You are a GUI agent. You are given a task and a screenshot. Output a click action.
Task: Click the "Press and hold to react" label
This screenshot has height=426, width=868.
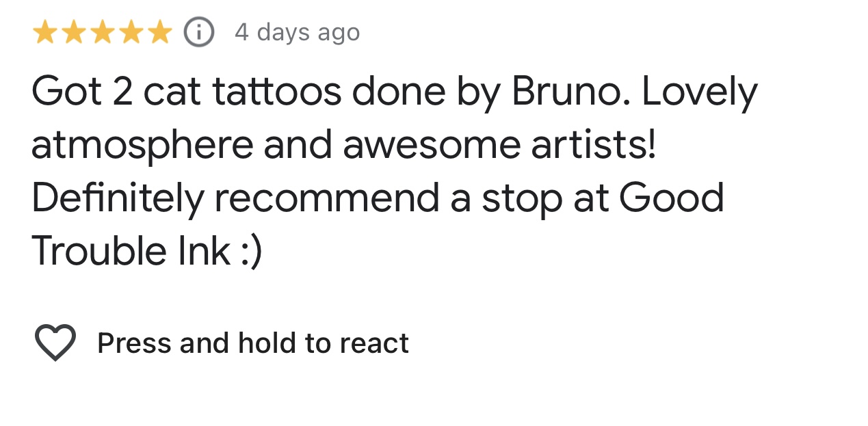252,343
